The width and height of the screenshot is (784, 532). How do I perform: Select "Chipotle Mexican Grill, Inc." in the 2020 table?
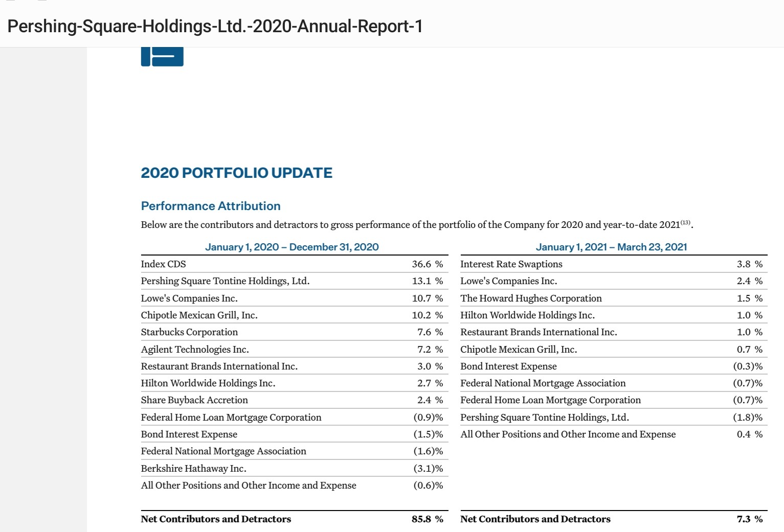pyautogui.click(x=199, y=315)
